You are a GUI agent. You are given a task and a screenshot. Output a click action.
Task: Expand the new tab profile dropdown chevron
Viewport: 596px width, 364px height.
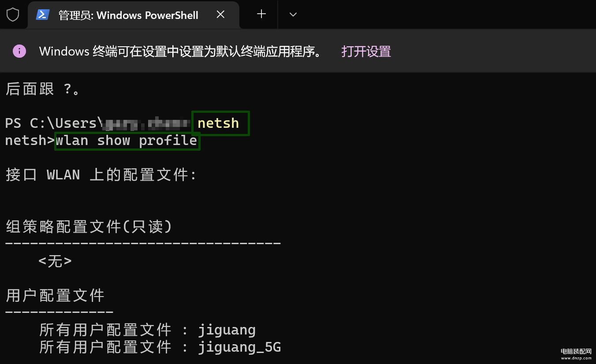point(293,15)
